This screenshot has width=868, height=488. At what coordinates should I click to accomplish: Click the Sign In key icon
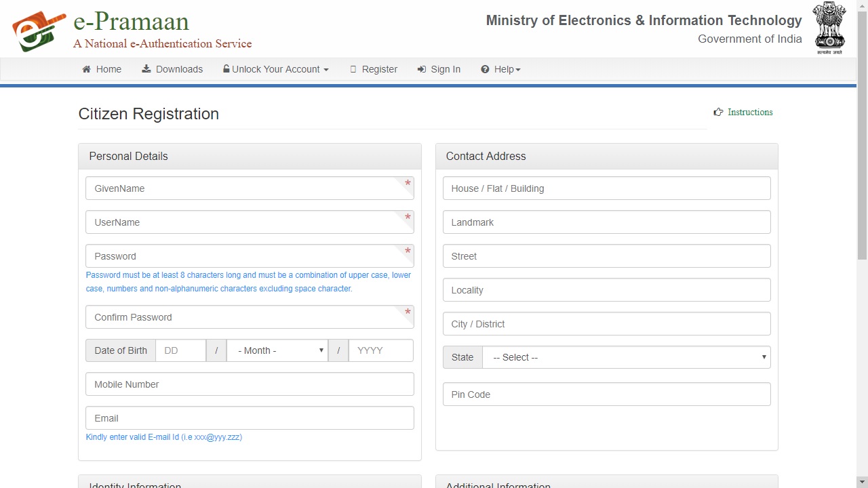[422, 69]
